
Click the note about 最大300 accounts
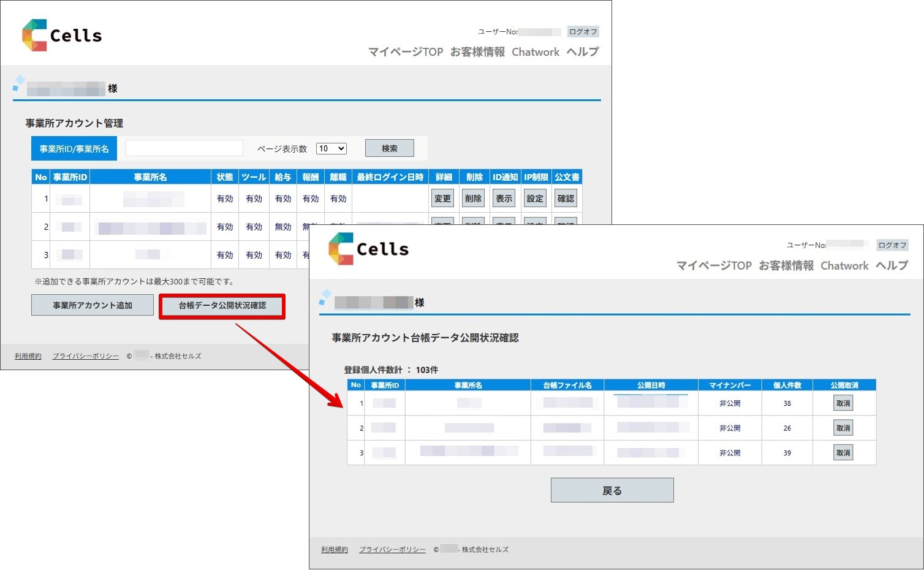point(135,282)
